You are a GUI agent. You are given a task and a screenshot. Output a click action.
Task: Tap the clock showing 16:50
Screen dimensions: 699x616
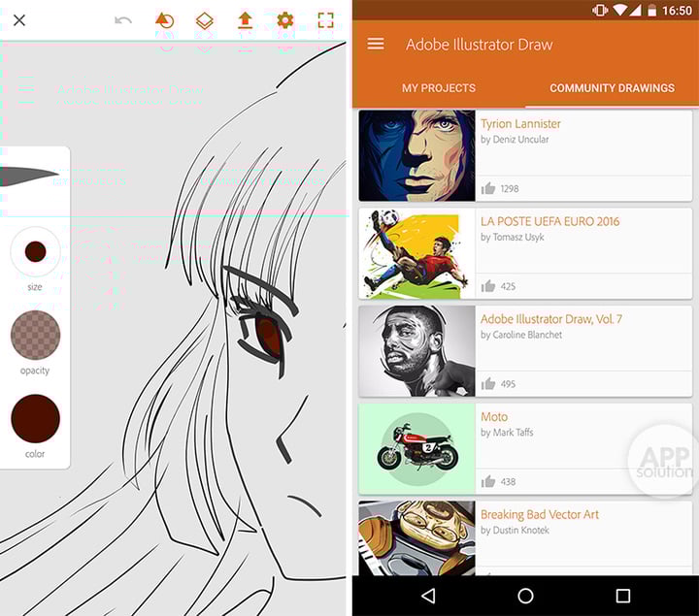[677, 11]
